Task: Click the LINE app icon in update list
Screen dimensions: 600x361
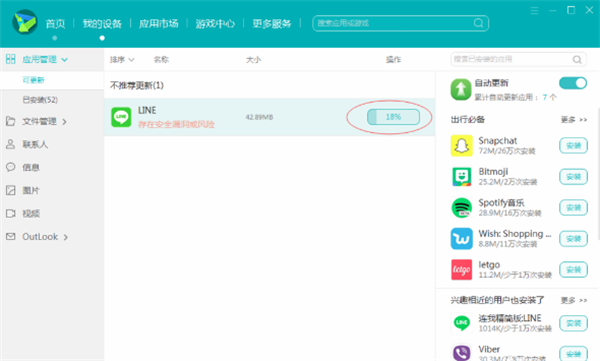Action: pyautogui.click(x=121, y=117)
